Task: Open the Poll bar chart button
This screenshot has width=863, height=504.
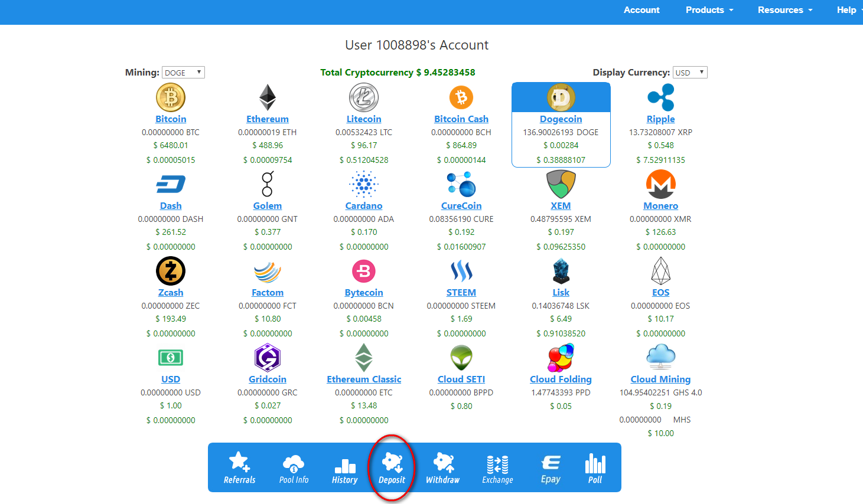Action: point(595,469)
